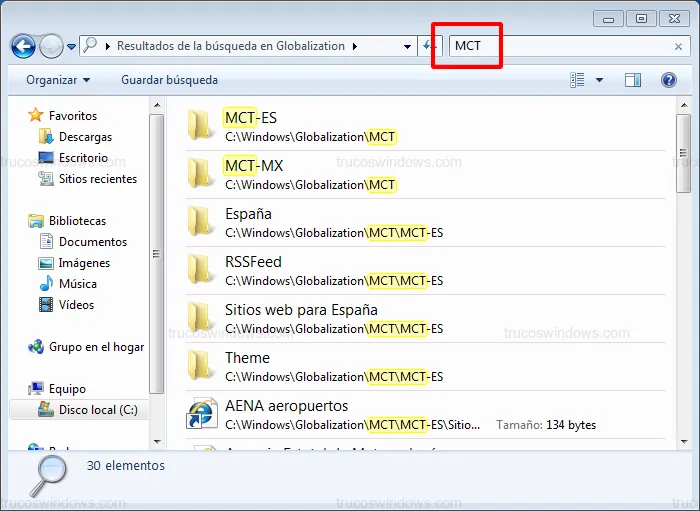Click the change view icon
This screenshot has height=511, width=700.
(577, 80)
